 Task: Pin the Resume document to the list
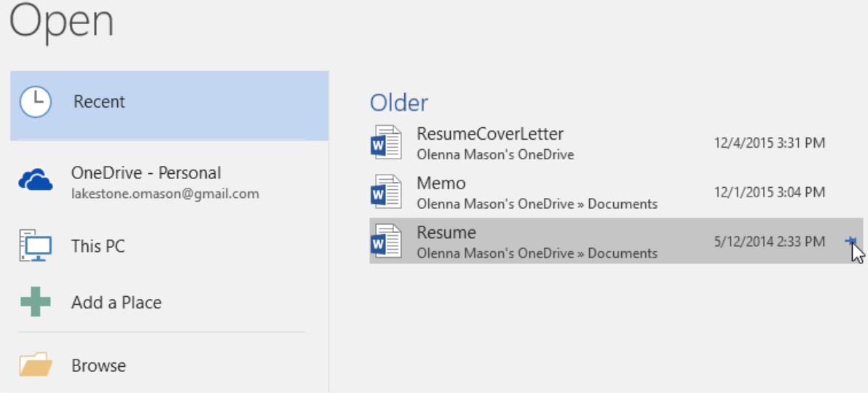pos(850,242)
